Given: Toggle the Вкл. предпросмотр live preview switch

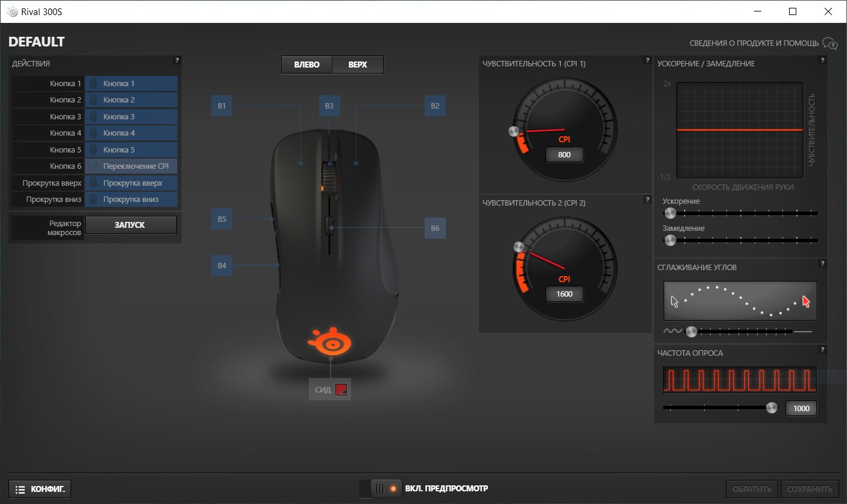Looking at the screenshot, I should [x=381, y=489].
